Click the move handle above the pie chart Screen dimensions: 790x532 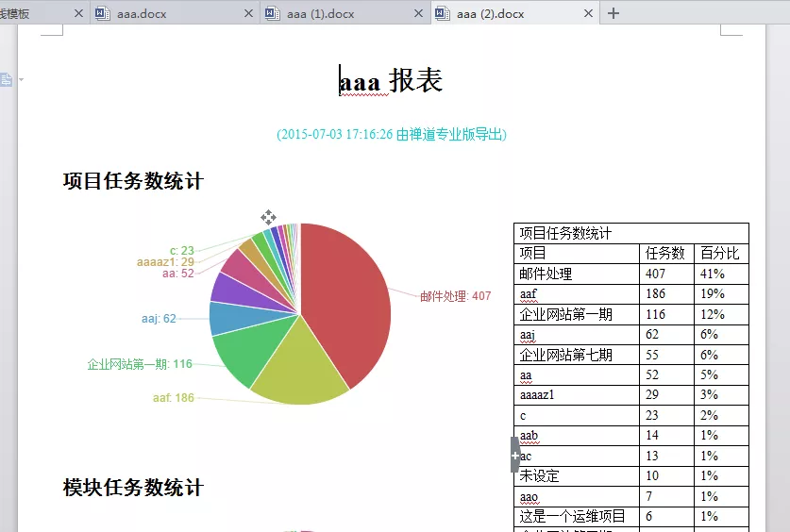tap(268, 218)
